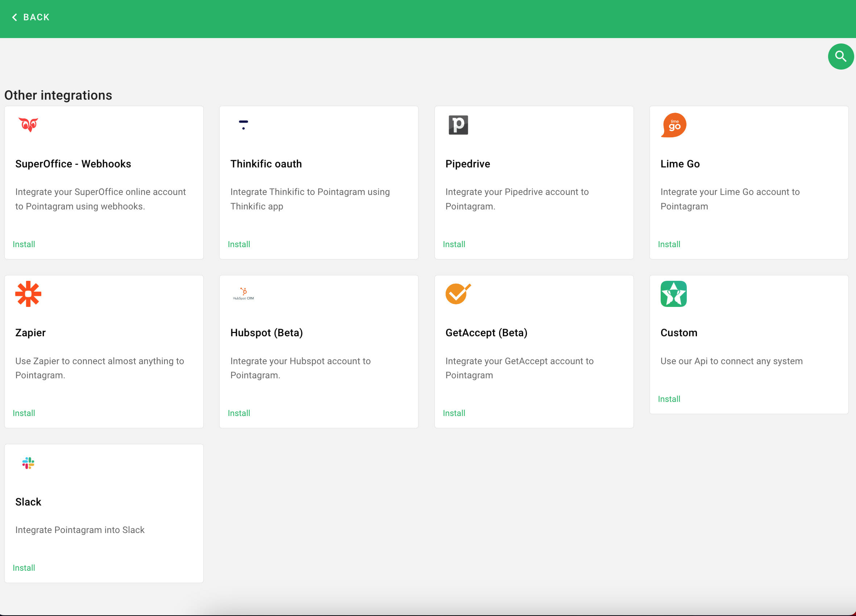
Task: Install the GetAccept (Beta) integration
Action: tap(454, 413)
